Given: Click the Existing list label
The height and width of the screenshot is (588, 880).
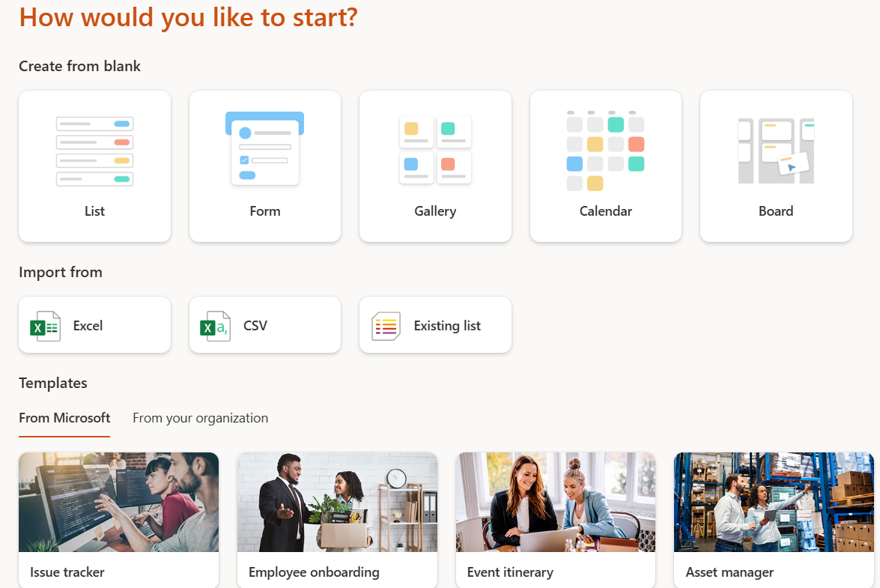Looking at the screenshot, I should tap(447, 326).
